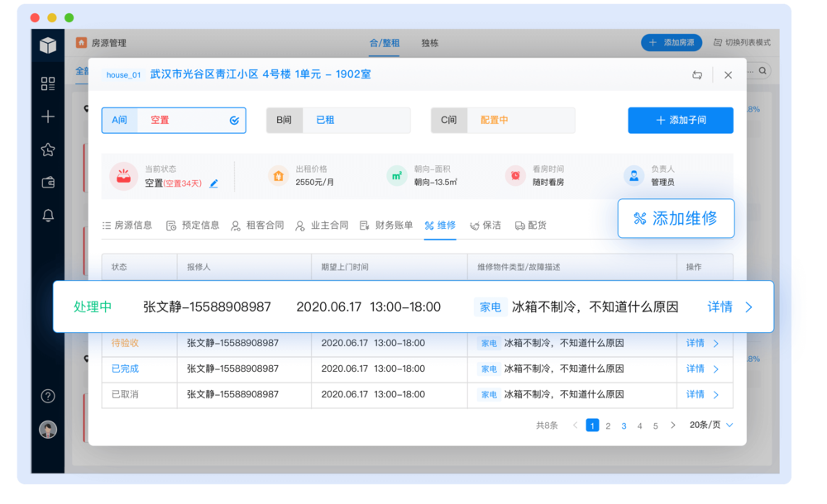Click the 朝向-面积 m² icon
The width and height of the screenshot is (827, 504).
(397, 175)
